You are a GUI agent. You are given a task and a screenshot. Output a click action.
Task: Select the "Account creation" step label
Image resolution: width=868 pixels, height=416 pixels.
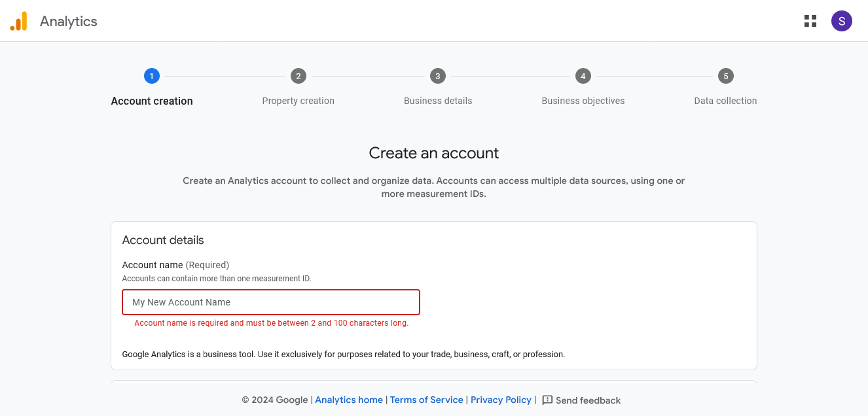pos(151,101)
